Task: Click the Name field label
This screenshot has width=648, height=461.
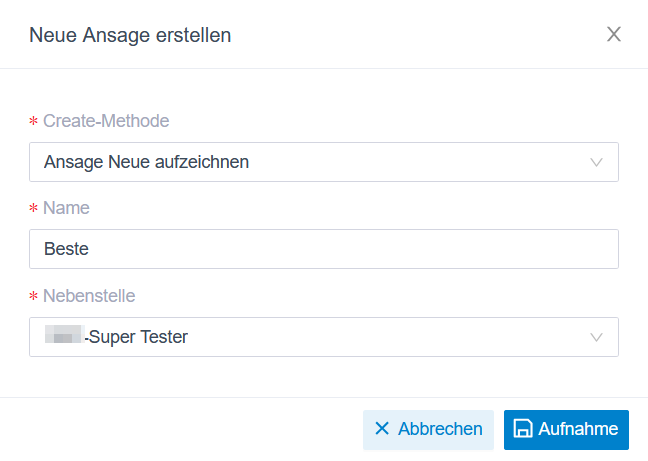Action: tap(66, 208)
